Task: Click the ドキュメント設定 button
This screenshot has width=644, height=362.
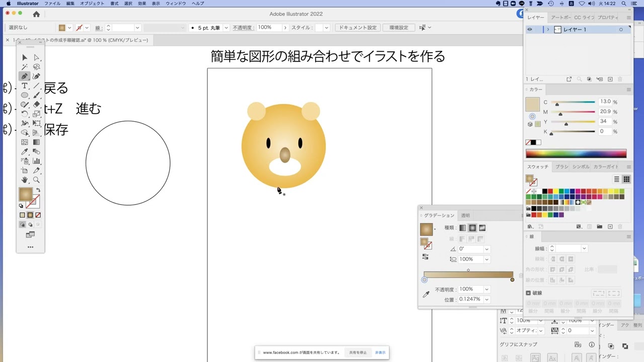Action: point(358,28)
